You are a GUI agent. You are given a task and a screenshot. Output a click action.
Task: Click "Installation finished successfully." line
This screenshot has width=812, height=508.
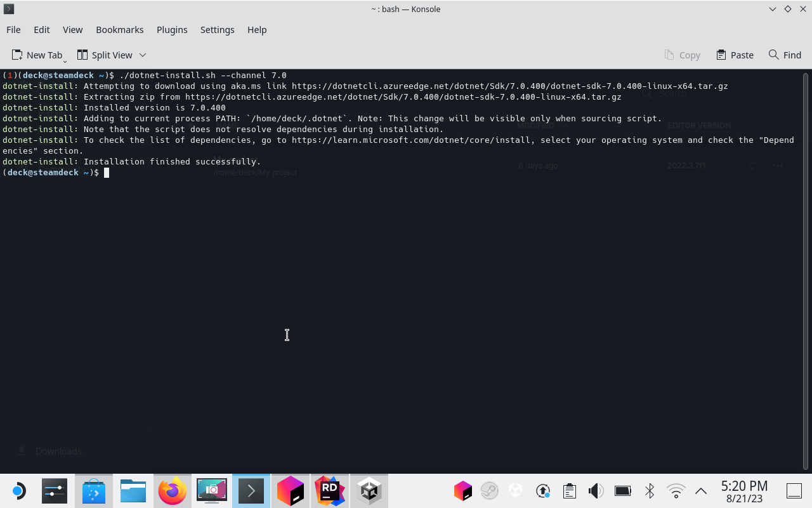[x=172, y=161]
